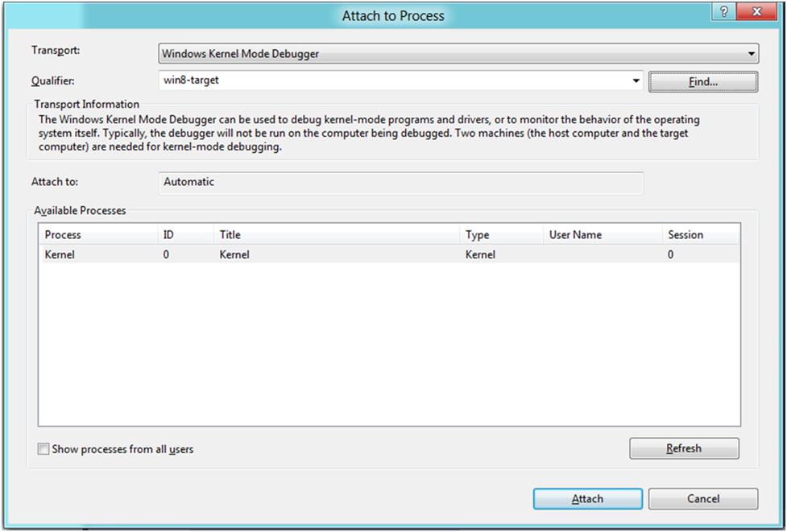Click the Attach button
Screen dimensions: 787x532
point(587,499)
